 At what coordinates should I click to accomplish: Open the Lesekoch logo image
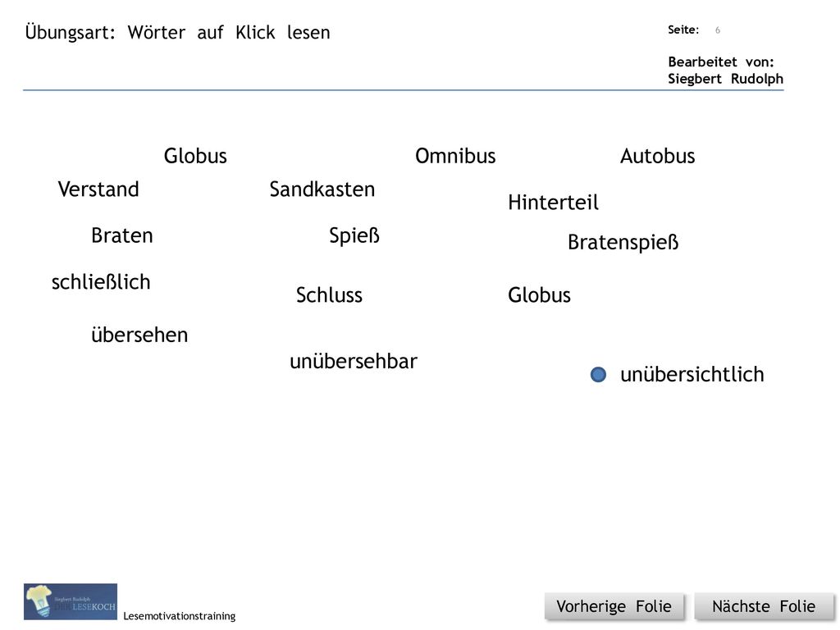click(x=71, y=601)
